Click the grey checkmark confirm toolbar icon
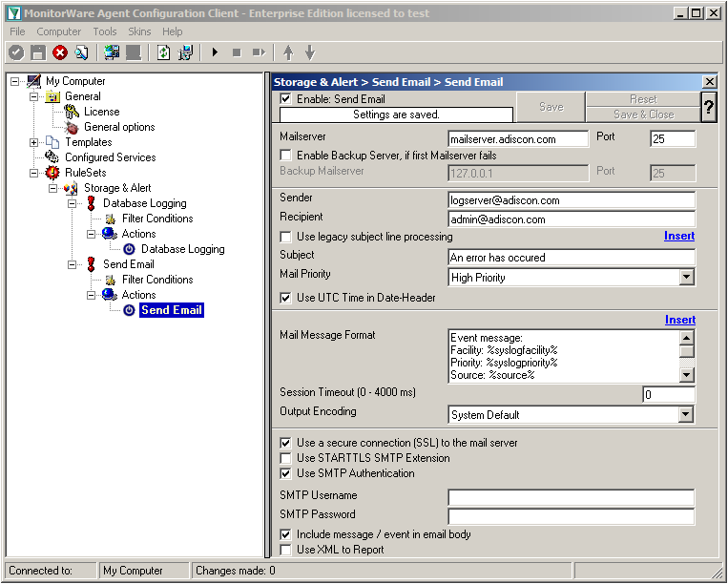Viewport: 728px width, 584px height. (16, 52)
